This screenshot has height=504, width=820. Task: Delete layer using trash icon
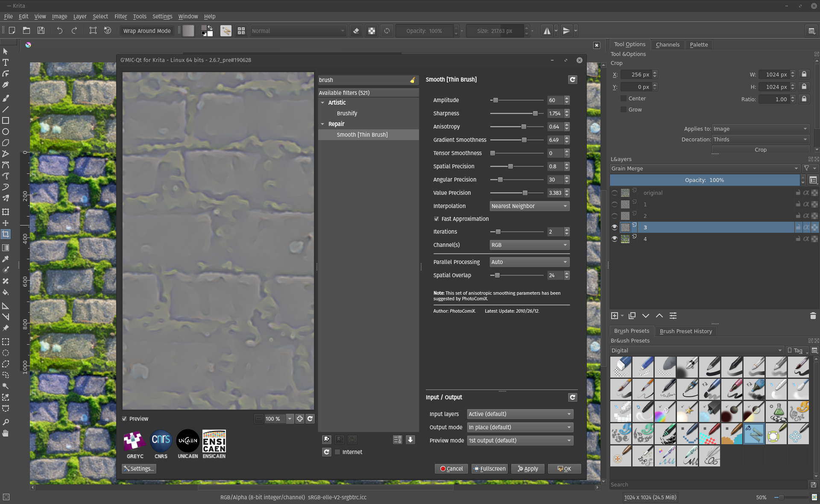pyautogui.click(x=813, y=316)
